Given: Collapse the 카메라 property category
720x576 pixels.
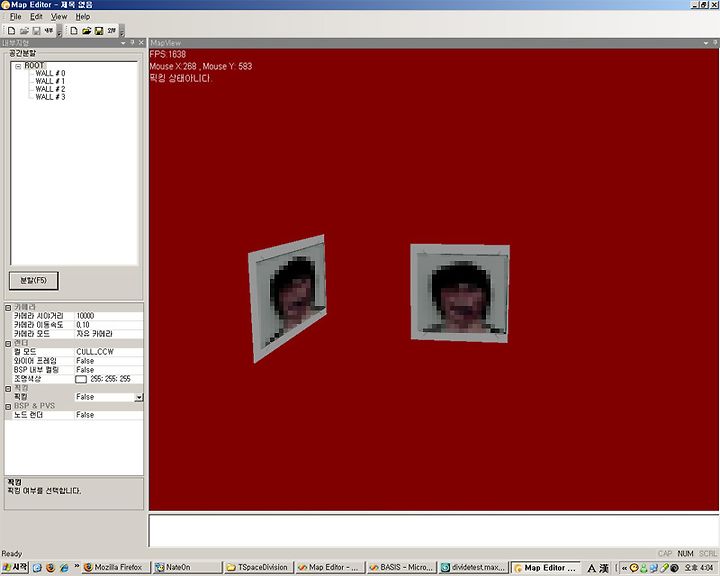Looking at the screenshot, I should 8,307.
